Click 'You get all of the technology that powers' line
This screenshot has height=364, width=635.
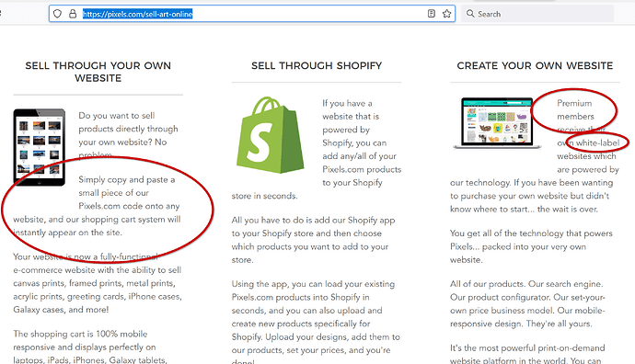click(x=531, y=233)
